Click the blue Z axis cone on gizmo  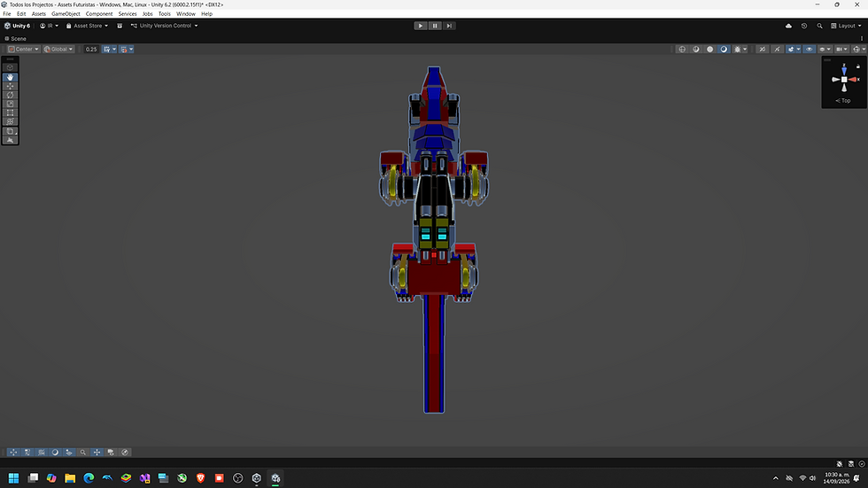pos(844,71)
